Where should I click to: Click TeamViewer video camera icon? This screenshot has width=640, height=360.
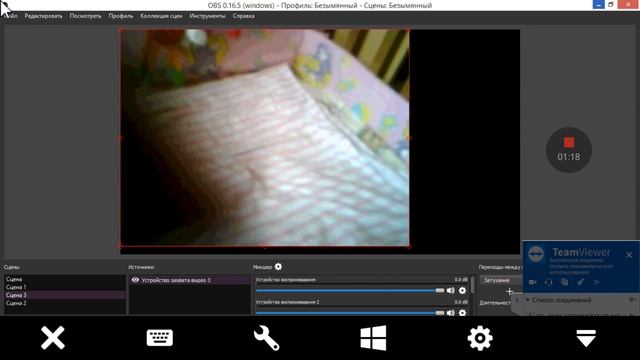point(533,282)
